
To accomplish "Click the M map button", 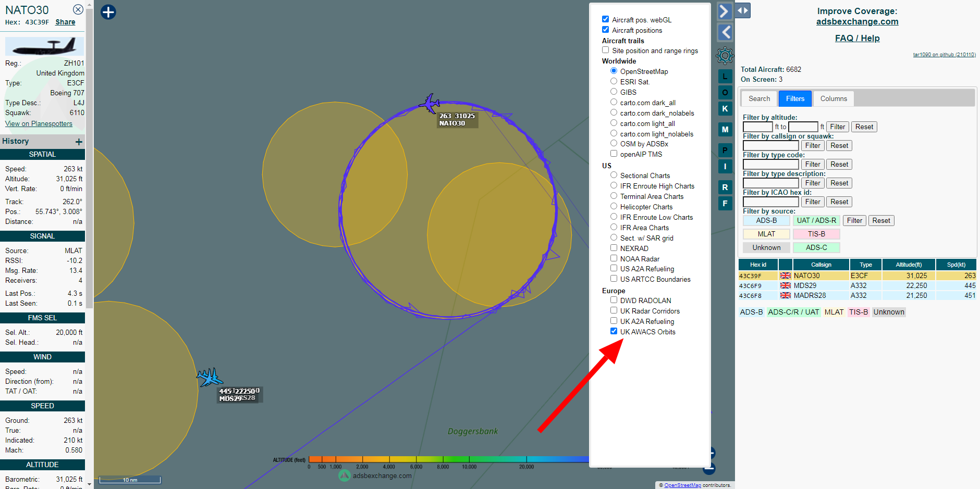I will 725,129.
